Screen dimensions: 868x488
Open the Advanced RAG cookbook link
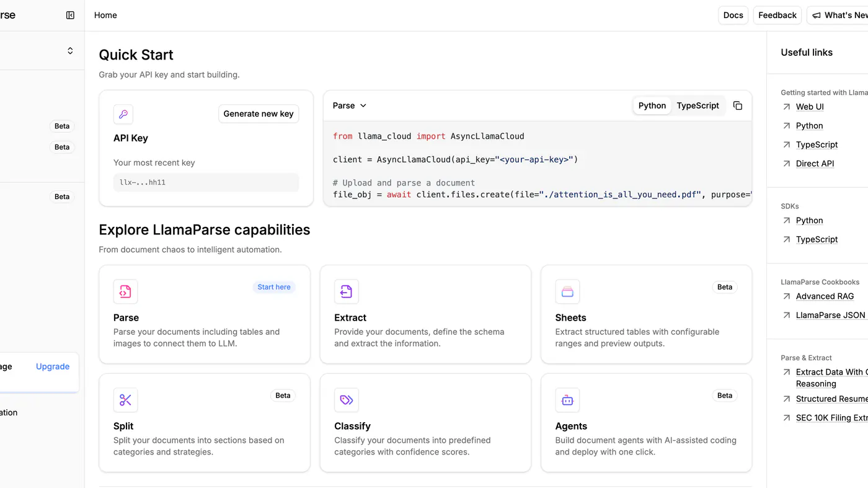tap(825, 296)
